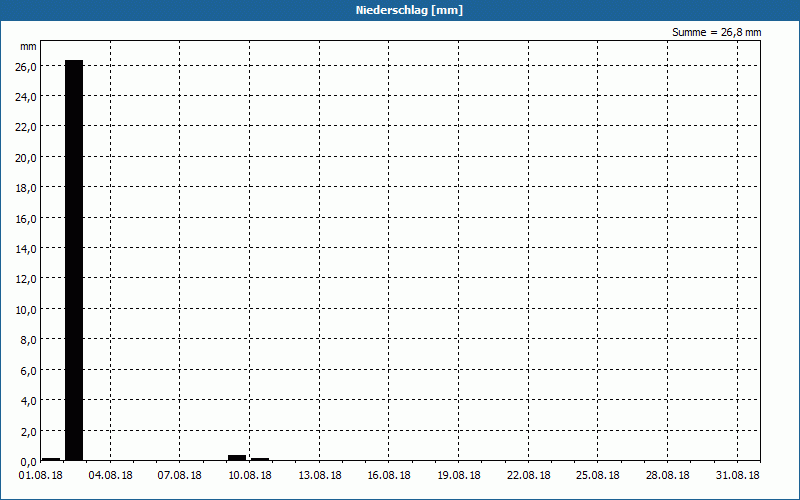The height and width of the screenshot is (500, 800).
Task: Click the 28.08.18 date label
Action: (x=668, y=476)
